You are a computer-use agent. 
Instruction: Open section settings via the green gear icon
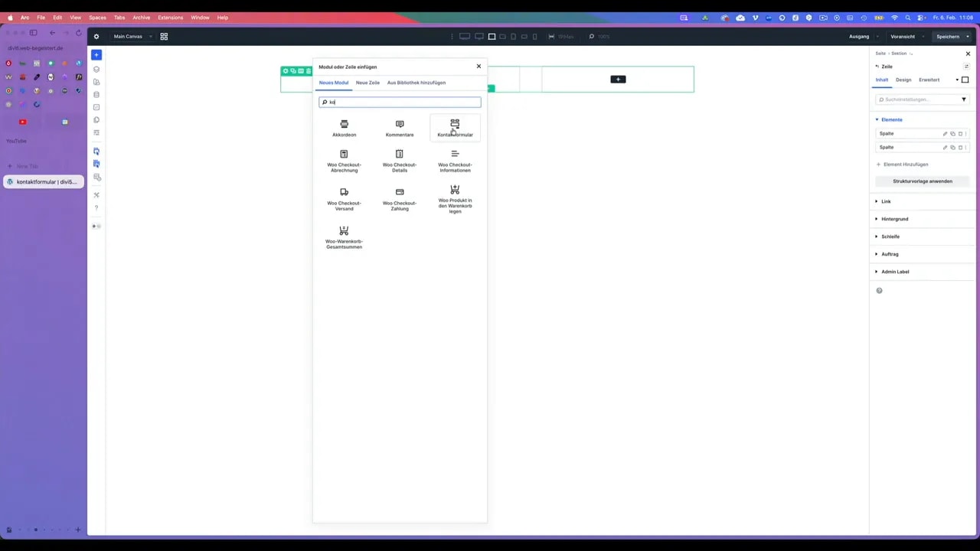coord(286,70)
